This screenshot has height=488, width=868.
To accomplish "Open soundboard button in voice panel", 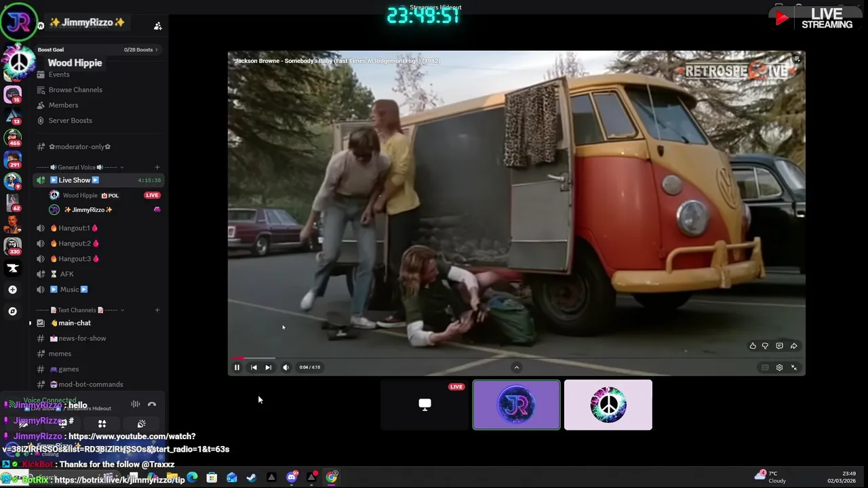I will click(x=141, y=424).
